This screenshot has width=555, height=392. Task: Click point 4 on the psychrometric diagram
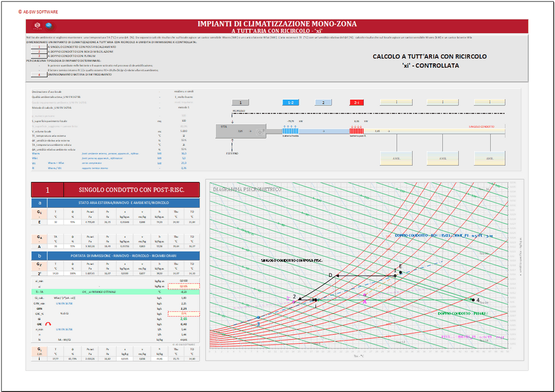[473, 299]
